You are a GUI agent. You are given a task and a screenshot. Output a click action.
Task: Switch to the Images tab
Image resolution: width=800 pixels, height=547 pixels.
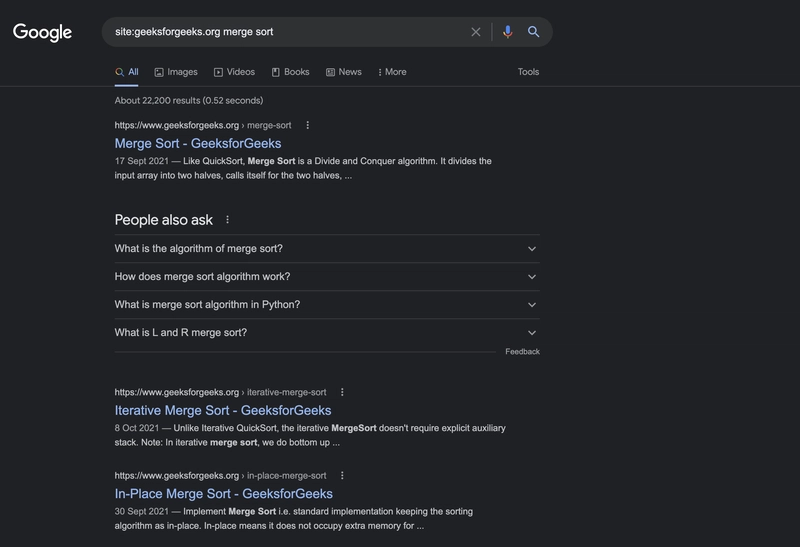tap(176, 72)
